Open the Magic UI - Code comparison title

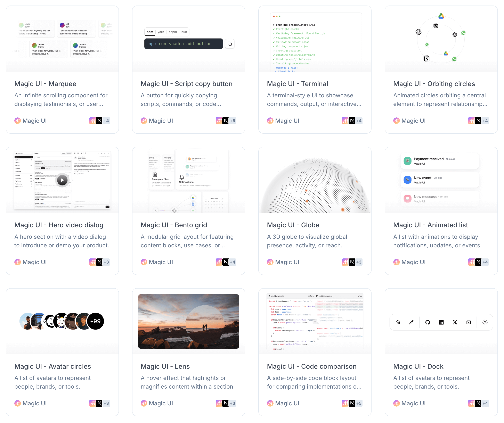click(311, 366)
